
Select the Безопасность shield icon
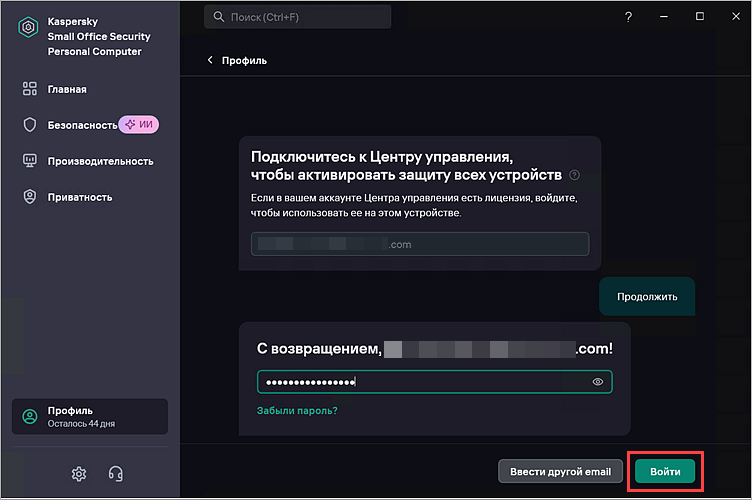point(30,125)
